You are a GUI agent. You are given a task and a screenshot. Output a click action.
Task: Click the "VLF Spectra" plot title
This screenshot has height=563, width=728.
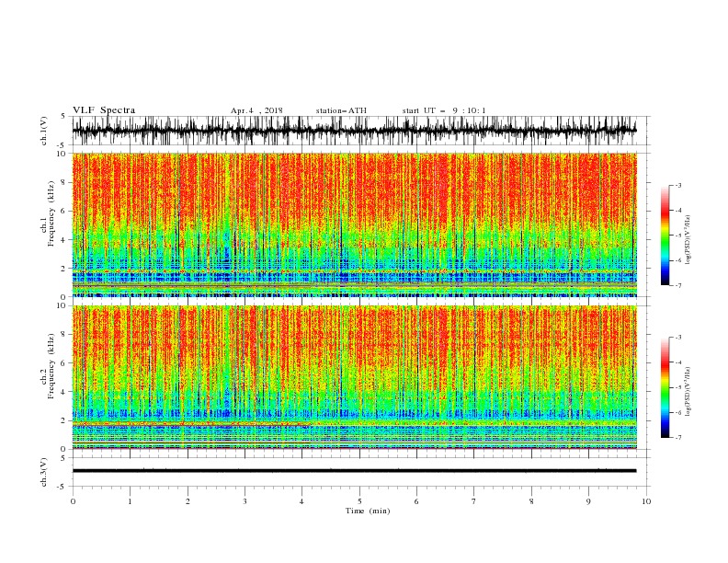tap(104, 110)
